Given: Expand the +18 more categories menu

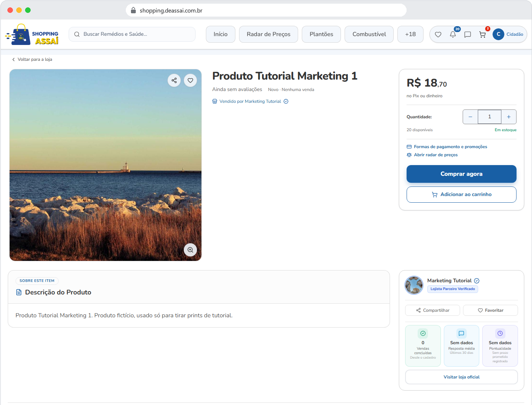Looking at the screenshot, I should (410, 34).
